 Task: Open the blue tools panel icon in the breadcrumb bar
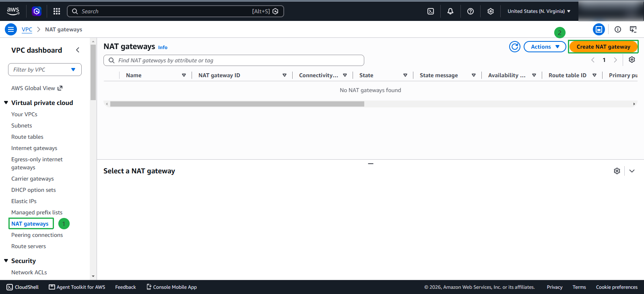pyautogui.click(x=599, y=29)
